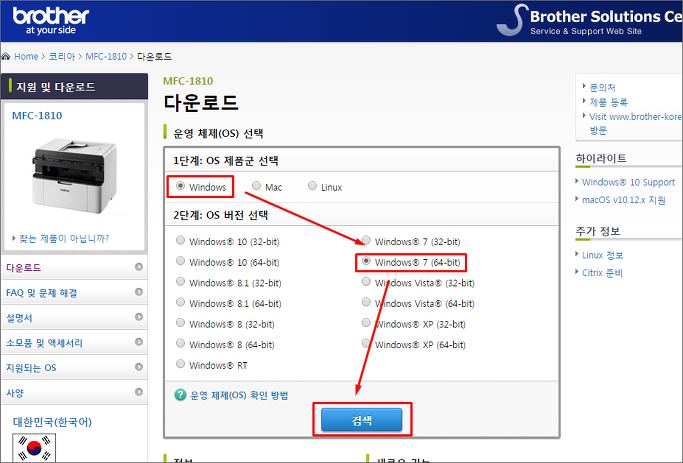683x463 pixels.
Task: Visit www.brother-korea link
Action: tap(635, 123)
